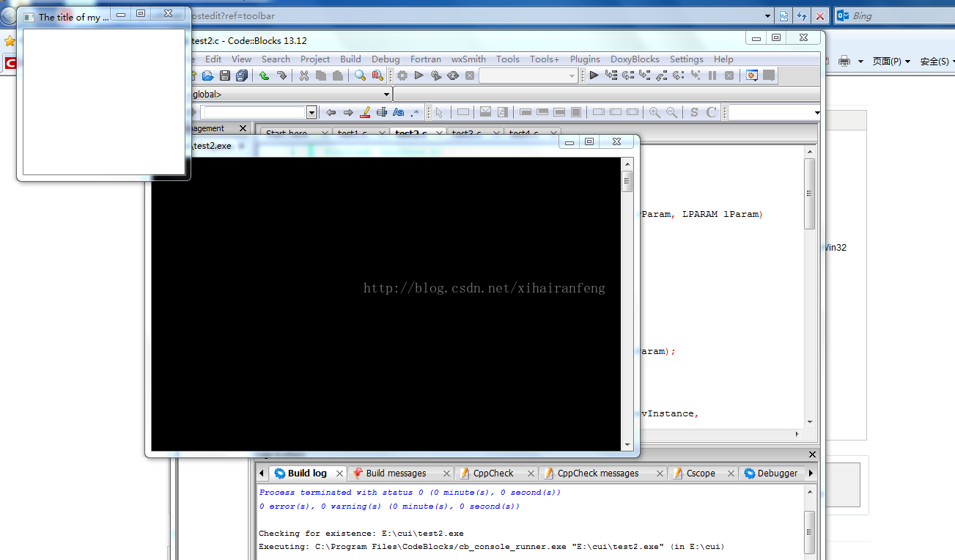Click the Replace magnifier icon

click(x=377, y=75)
